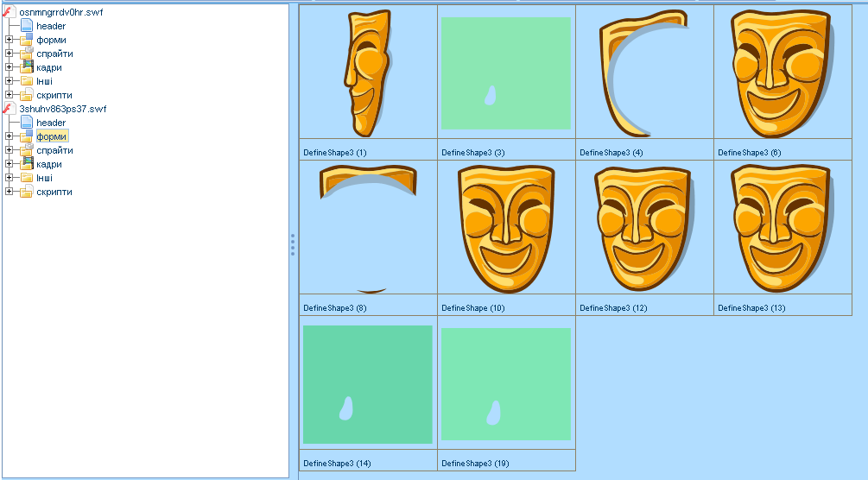Click the Flash icon of 3shuhv863ps37.swf
868x480 pixels.
click(x=9, y=109)
